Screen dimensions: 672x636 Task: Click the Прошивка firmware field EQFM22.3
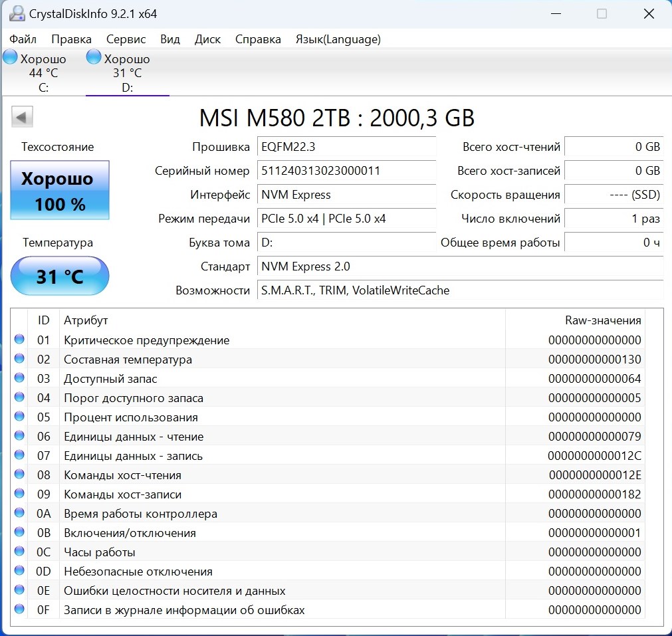tap(346, 147)
